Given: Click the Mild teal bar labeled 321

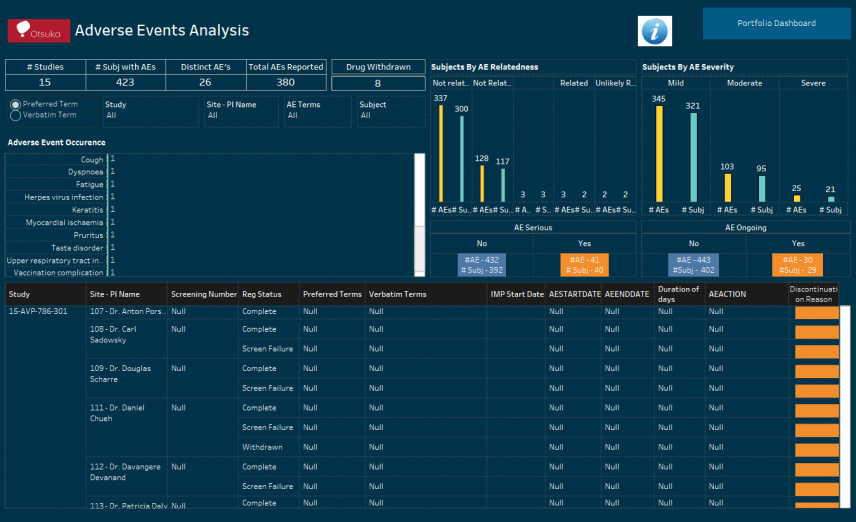Looking at the screenshot, I should (x=693, y=157).
